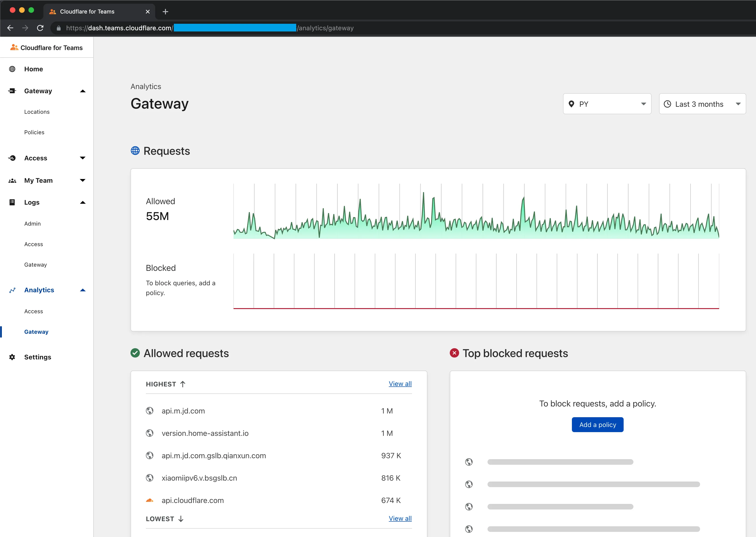This screenshot has height=537, width=756.
Task: Click View all link for LOWEST requests
Action: (400, 519)
